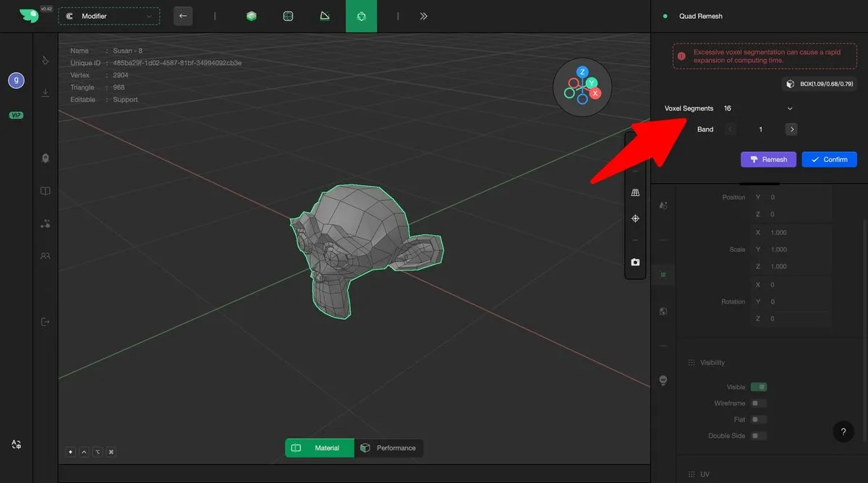Click the language translate icon
This screenshot has width=868, height=483.
[x=16, y=445]
